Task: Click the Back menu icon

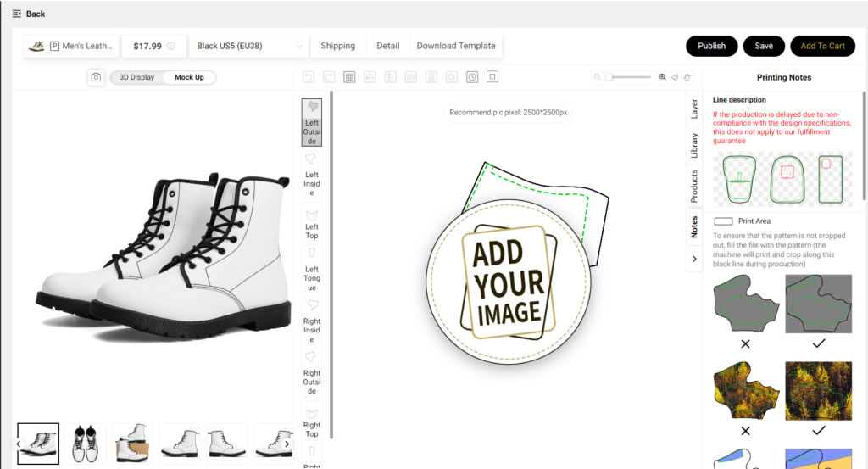Action: click(17, 14)
